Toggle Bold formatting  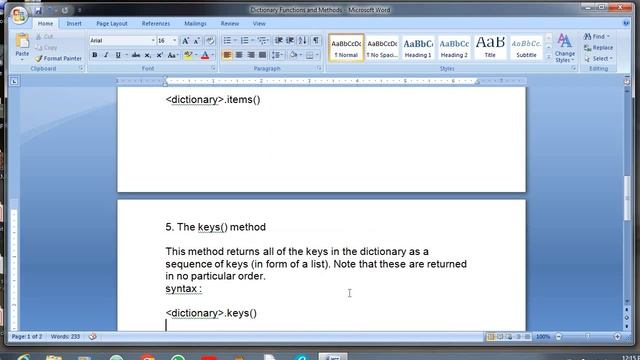(95, 55)
